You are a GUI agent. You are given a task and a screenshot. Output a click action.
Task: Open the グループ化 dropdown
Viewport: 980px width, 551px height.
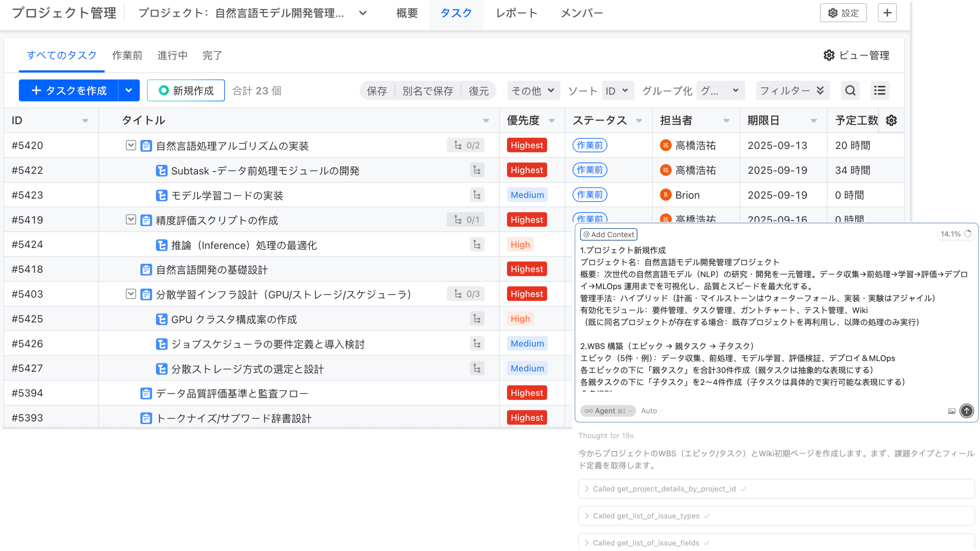point(719,90)
